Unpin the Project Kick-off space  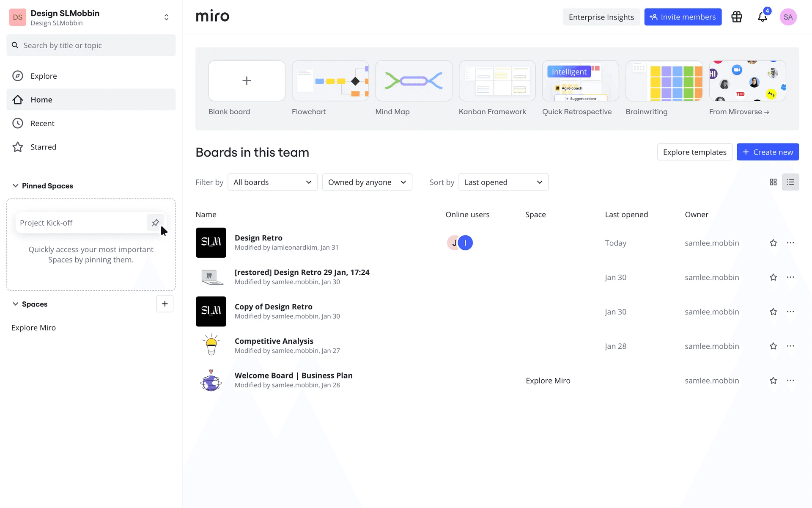[155, 223]
